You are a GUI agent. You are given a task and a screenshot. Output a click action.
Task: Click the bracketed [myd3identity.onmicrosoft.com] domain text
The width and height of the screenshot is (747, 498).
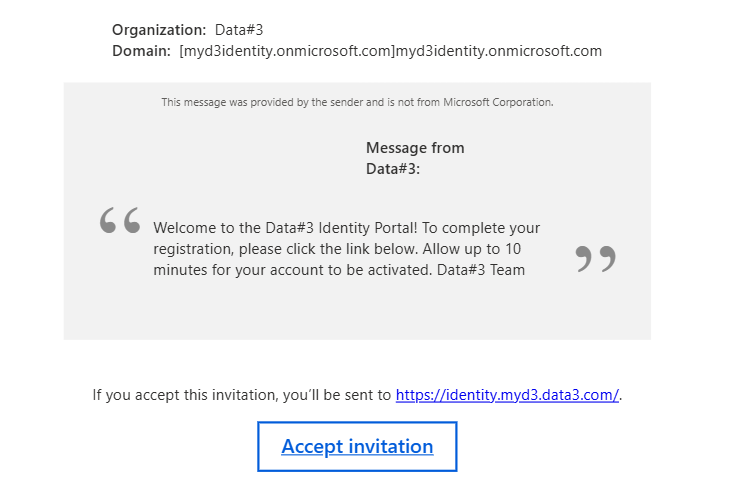coord(287,51)
